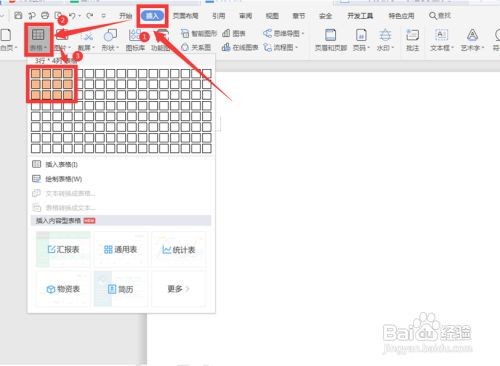This screenshot has height=366, width=500.
Task: Pick the 简历 resume template
Action: tap(121, 289)
